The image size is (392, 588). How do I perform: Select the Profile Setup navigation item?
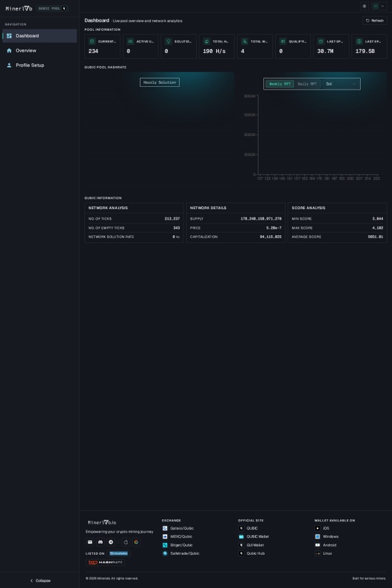pyautogui.click(x=40, y=65)
